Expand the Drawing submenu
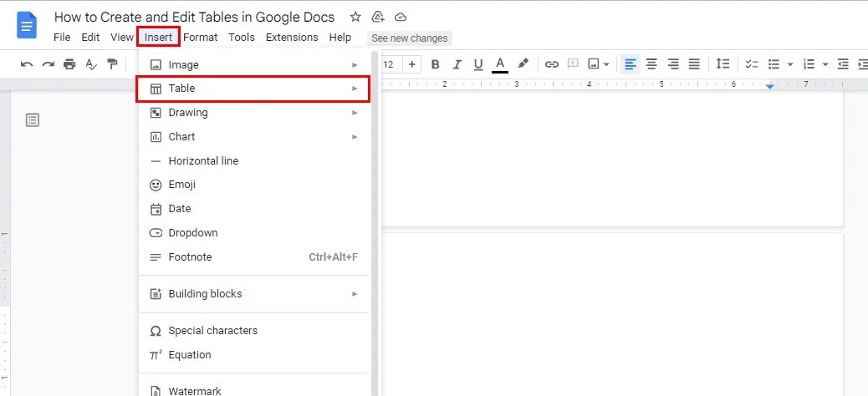Image resolution: width=868 pixels, height=396 pixels. tap(255, 113)
